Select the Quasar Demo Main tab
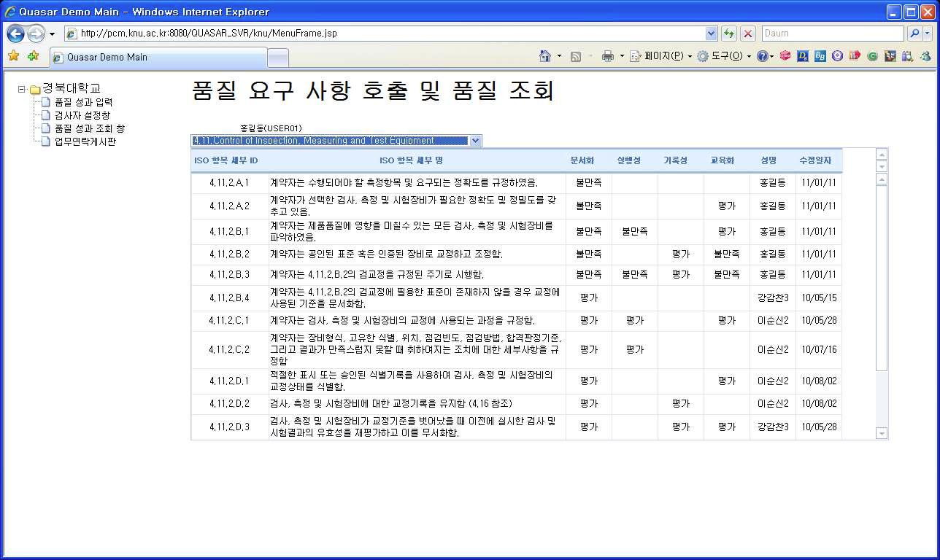The image size is (940, 560). (x=157, y=57)
